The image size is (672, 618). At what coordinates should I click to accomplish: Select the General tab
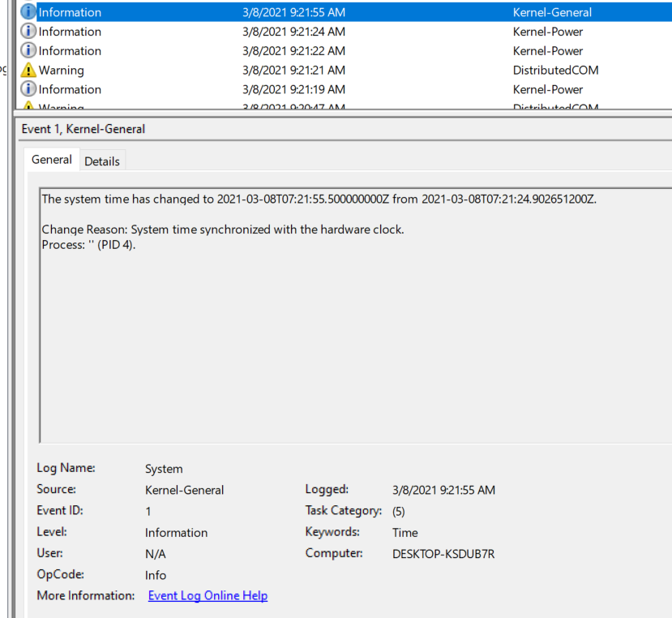(x=52, y=160)
